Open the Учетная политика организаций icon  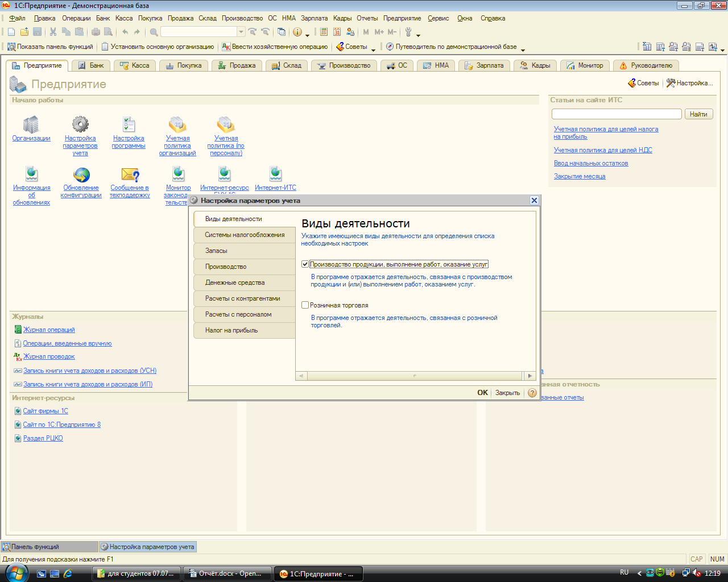177,124
